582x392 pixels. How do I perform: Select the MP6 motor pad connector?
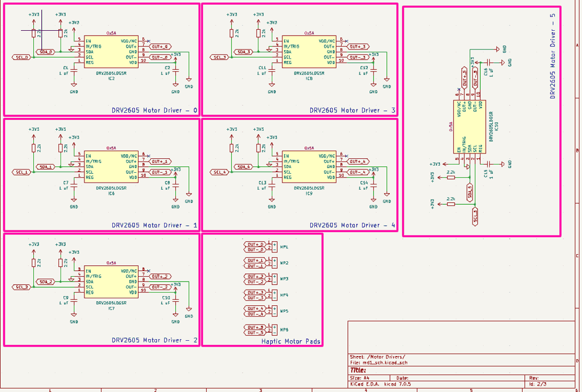point(274,330)
